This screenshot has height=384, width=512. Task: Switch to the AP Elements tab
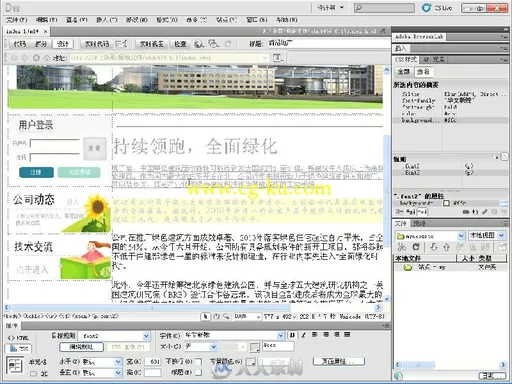pos(433,60)
